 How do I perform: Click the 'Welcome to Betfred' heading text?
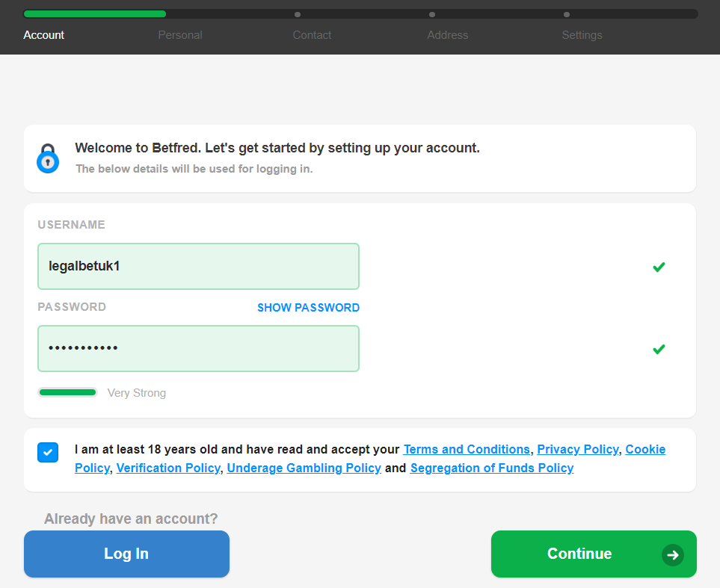(277, 148)
